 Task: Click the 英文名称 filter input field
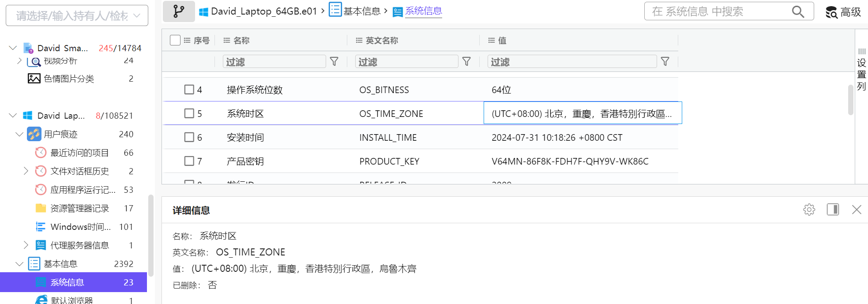407,62
